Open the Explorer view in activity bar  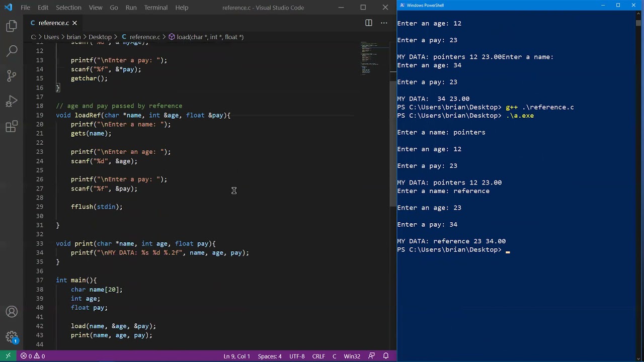pyautogui.click(x=12, y=26)
